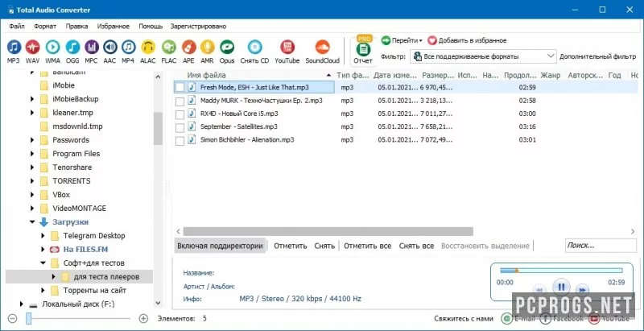Screen dimensions: 644x331
Task: Select the MPC format icon
Action: tap(92, 48)
